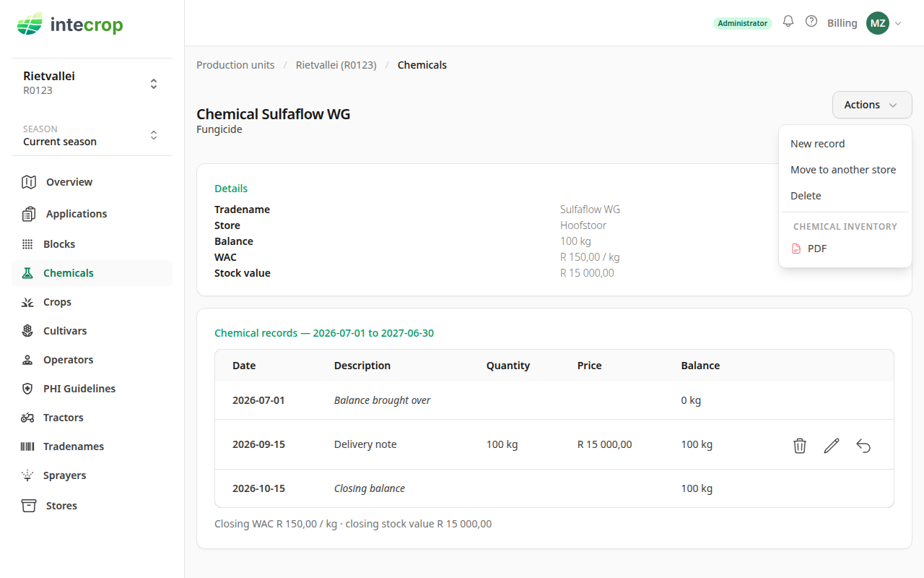Image resolution: width=924 pixels, height=578 pixels.
Task: Go to Applications in the sidebar
Action: (92, 214)
